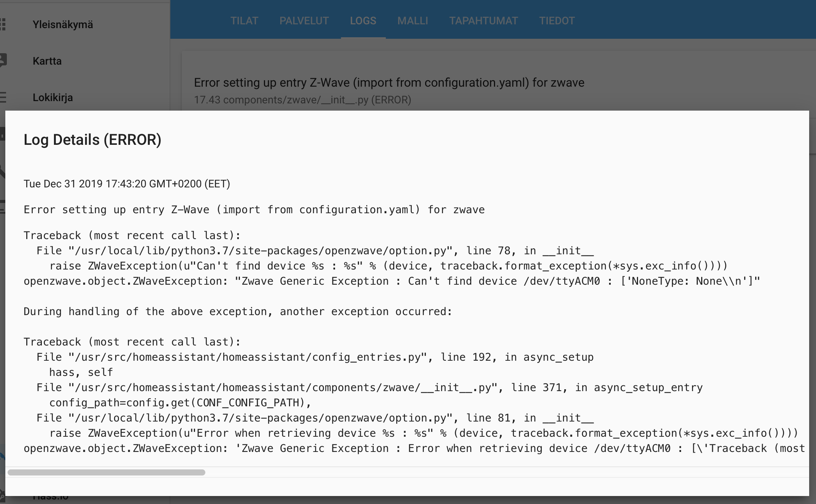Select the LOGS tab
This screenshot has width=816, height=504.
pos(363,21)
